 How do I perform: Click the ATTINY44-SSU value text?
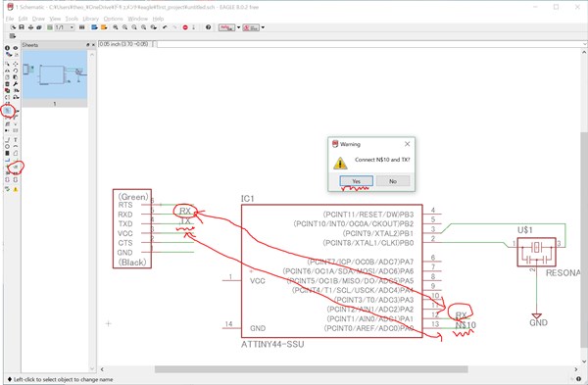272,344
